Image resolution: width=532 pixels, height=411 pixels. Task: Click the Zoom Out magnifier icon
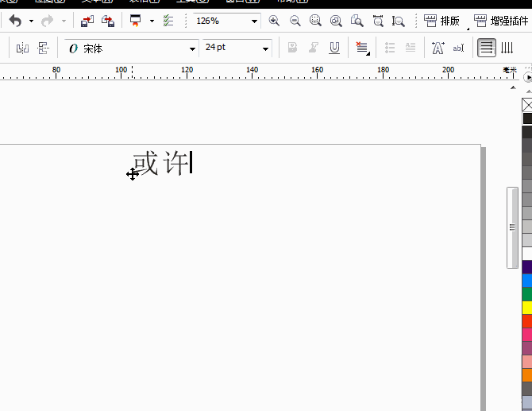click(x=295, y=21)
